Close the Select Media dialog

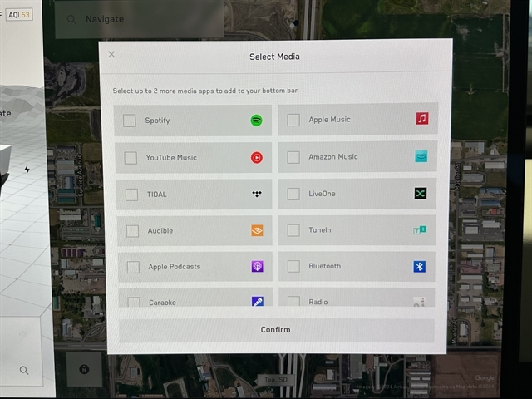point(111,54)
